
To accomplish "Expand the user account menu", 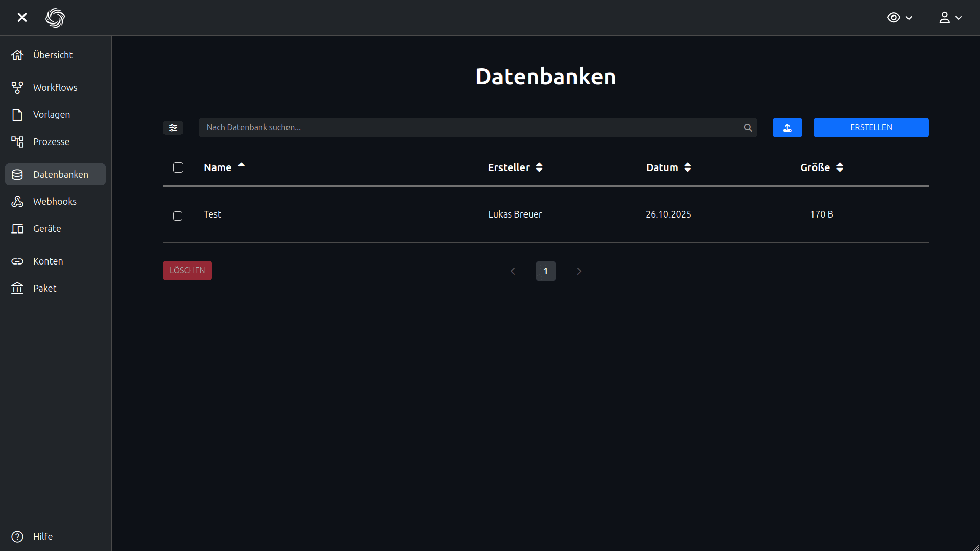I will (x=950, y=18).
